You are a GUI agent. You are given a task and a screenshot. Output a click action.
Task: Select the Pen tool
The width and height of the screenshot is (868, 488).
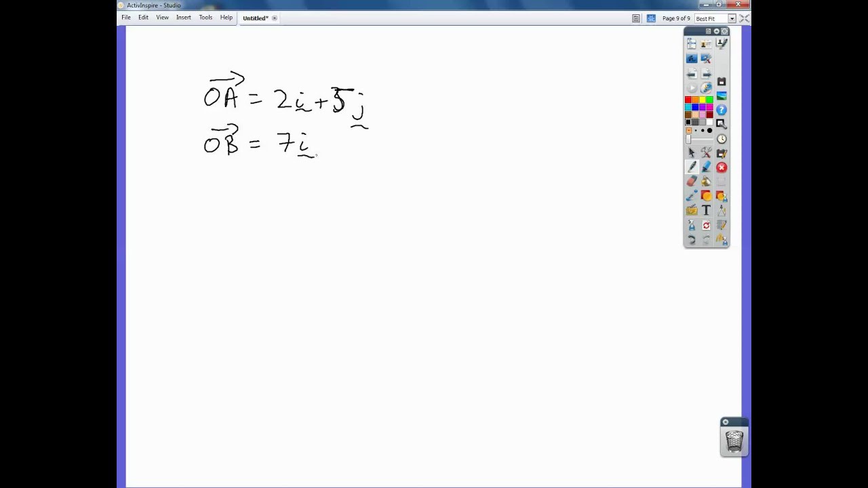pyautogui.click(x=691, y=166)
